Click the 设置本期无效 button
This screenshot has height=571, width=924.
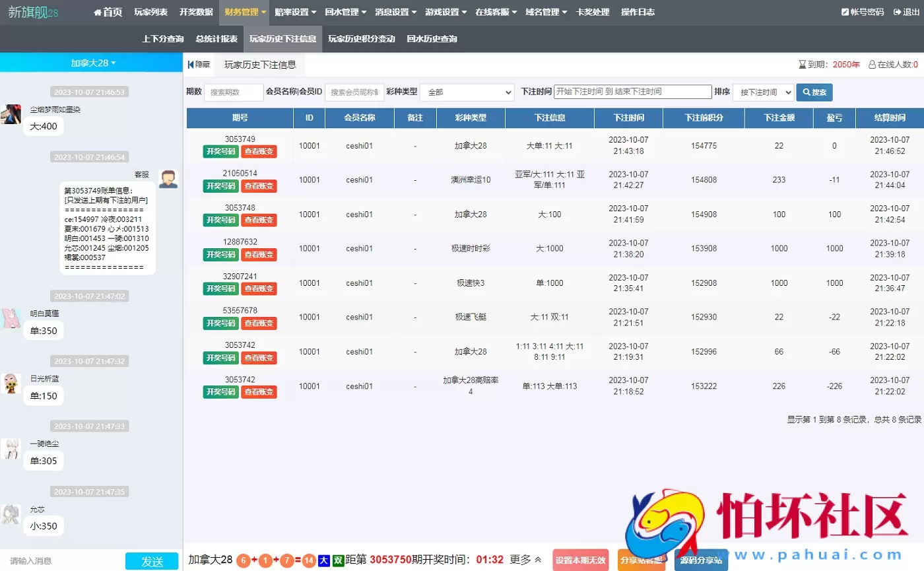[x=580, y=560]
